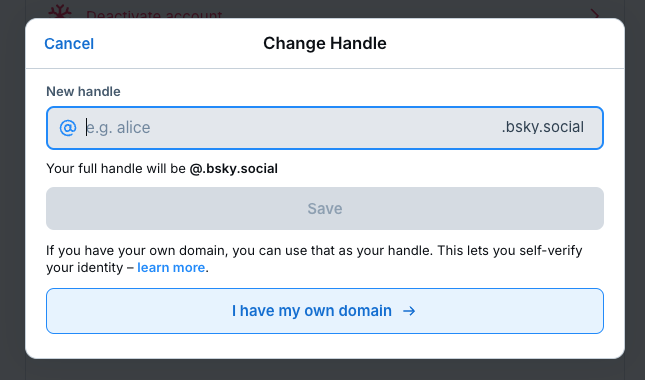Choose I have my own domain
Screen dimensions: 645x380
(325, 311)
